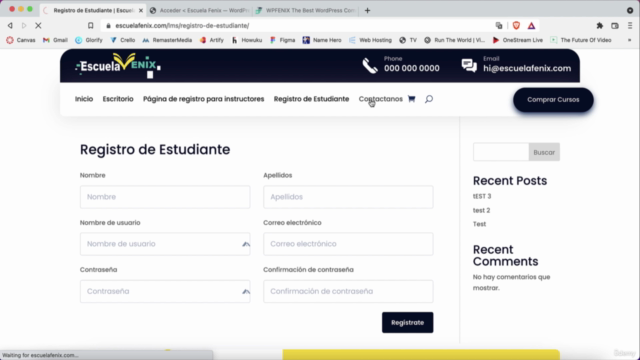640x360 pixels.
Task: Open the OneStream Live bookmark
Action: [x=518, y=40]
